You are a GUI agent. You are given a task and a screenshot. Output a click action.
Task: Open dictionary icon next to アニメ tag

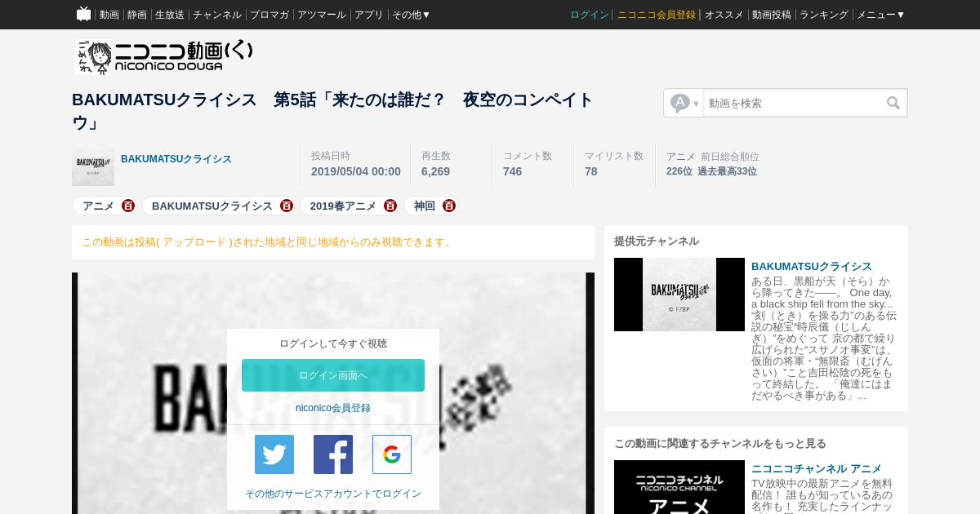(128, 206)
